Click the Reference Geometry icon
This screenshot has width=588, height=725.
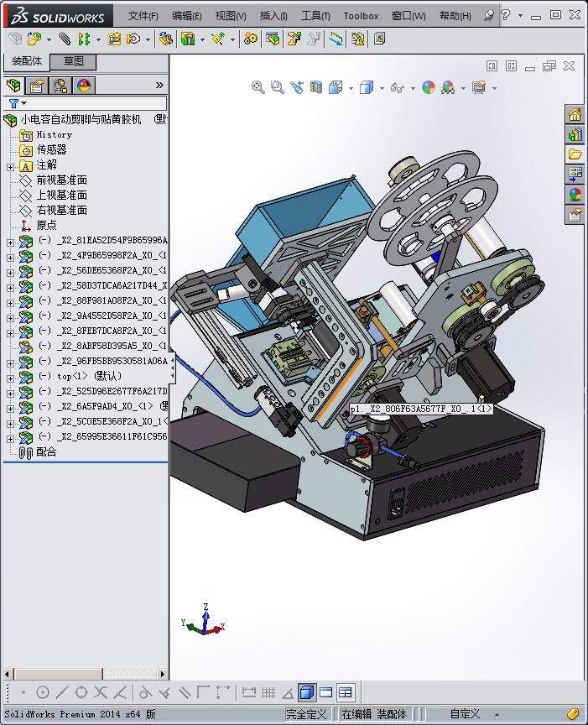tap(218, 39)
